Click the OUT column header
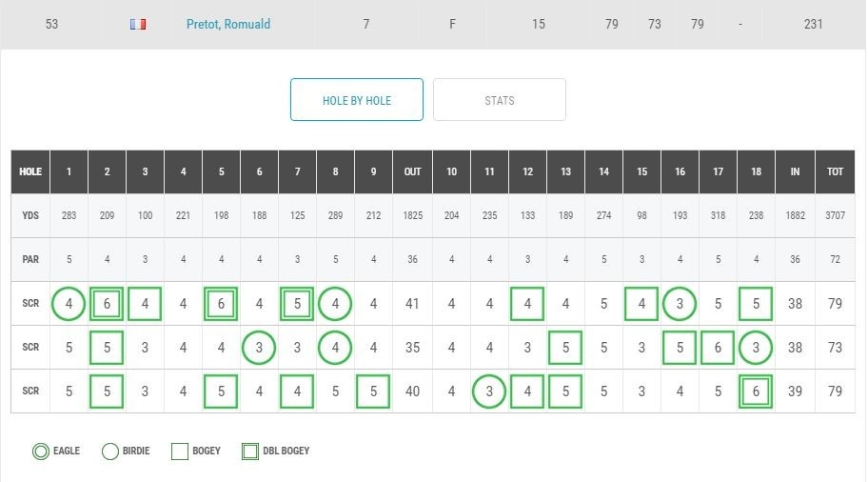 (x=412, y=171)
